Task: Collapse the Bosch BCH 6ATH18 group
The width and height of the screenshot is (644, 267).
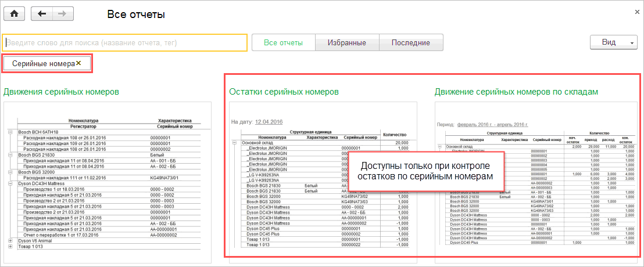Action: click(x=10, y=132)
